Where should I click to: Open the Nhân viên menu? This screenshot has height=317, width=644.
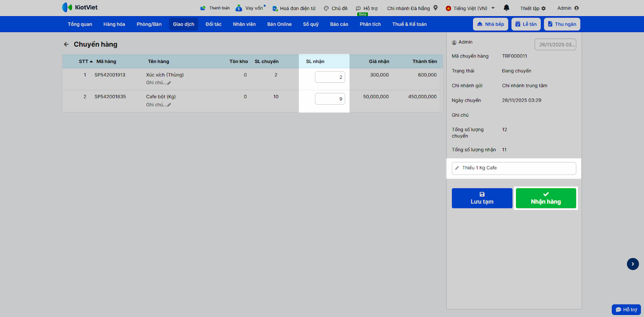[244, 24]
